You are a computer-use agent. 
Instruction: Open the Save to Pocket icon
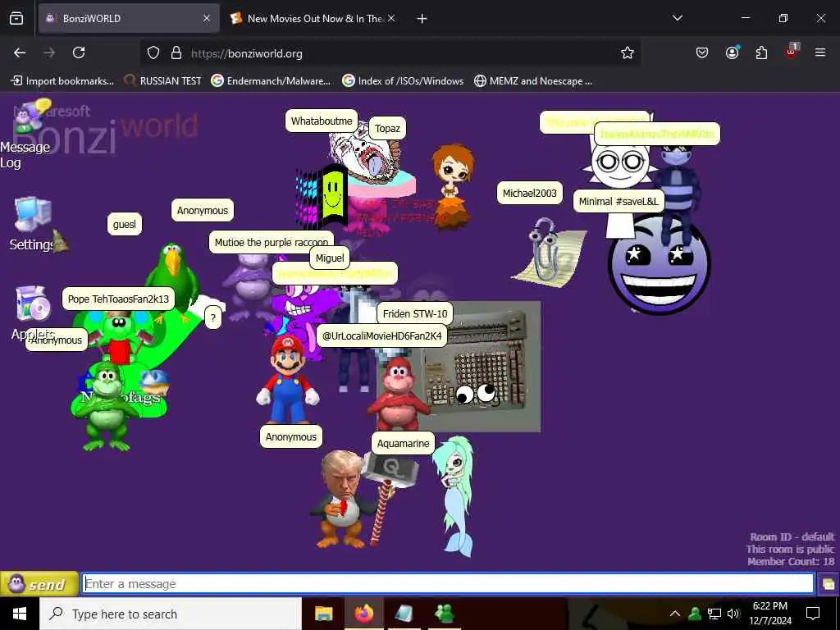pyautogui.click(x=702, y=52)
